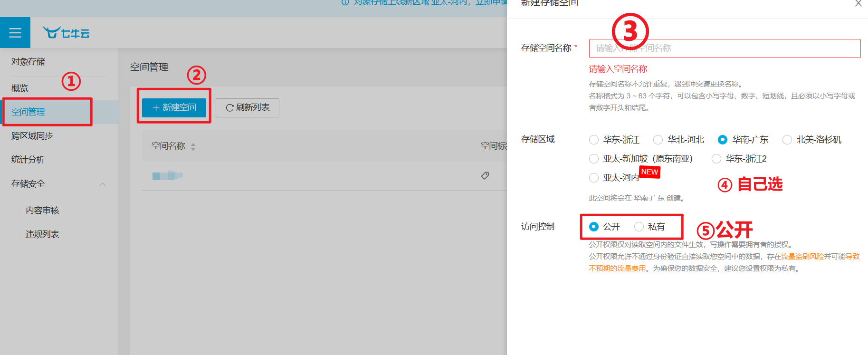Viewport: 868px width, 355px height.
Task: Set access control to 私有
Action: pyautogui.click(x=639, y=227)
